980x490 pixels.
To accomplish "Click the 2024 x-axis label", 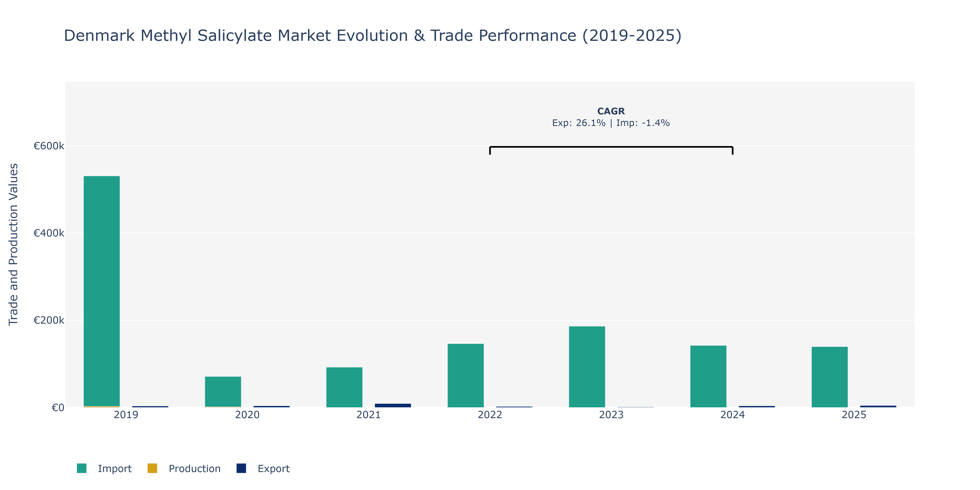I will [x=733, y=415].
